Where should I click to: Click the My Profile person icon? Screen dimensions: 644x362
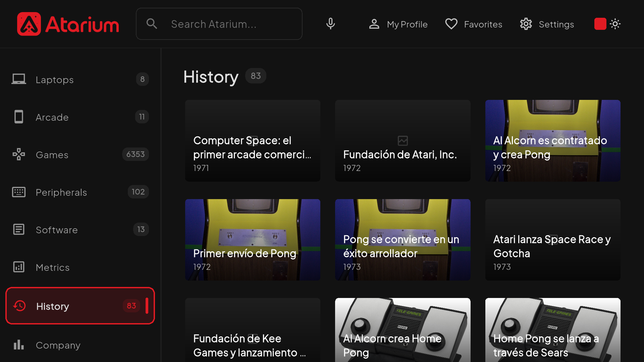pos(374,24)
